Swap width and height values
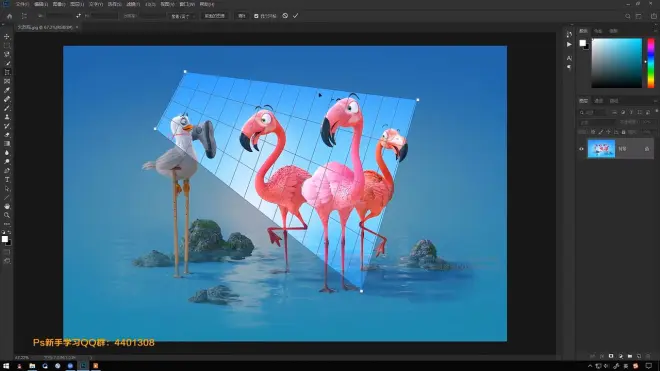Screen dimensions: 660x371 pos(78,16)
